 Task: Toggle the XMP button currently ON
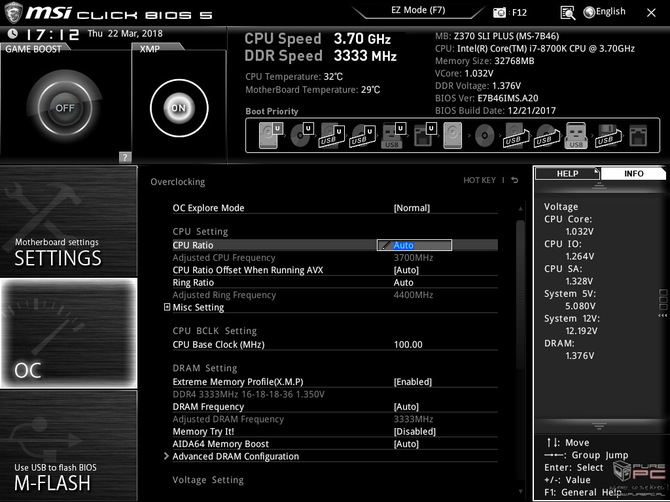(179, 108)
